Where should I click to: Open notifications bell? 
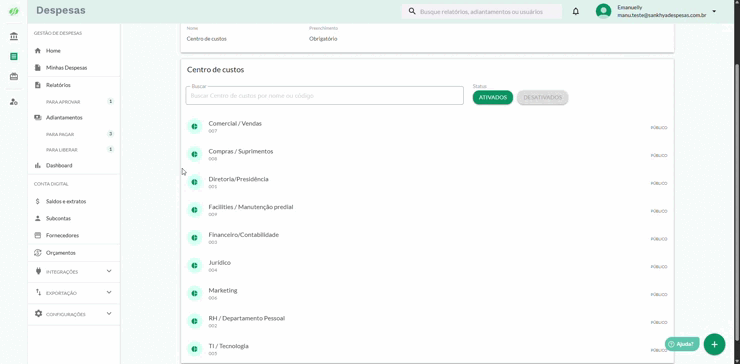coord(576,11)
